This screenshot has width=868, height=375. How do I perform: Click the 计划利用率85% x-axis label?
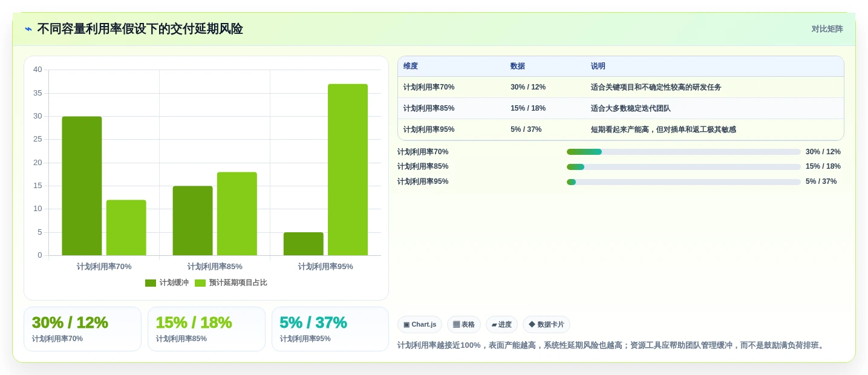click(215, 266)
